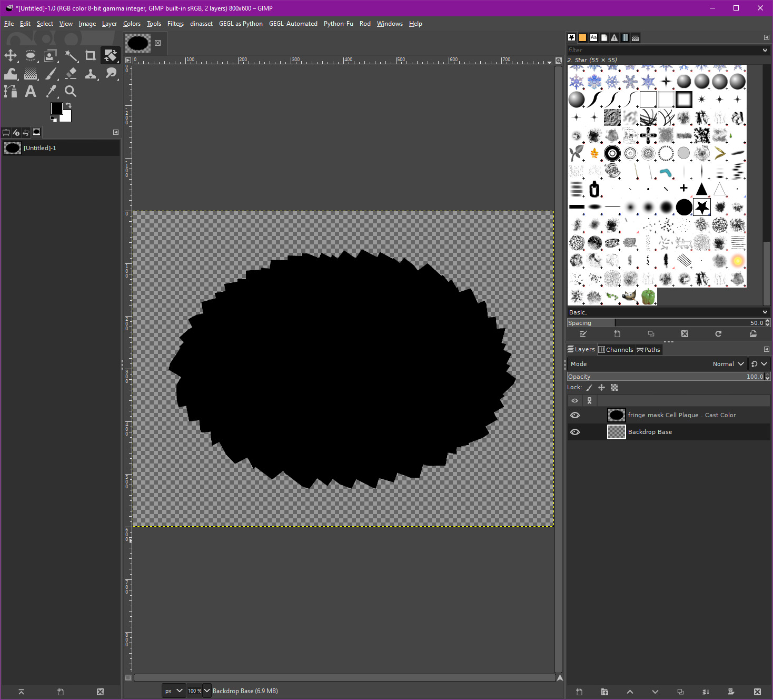Select the Color Picker eyedropper tool
Screen dimensions: 773x700
click(x=51, y=92)
